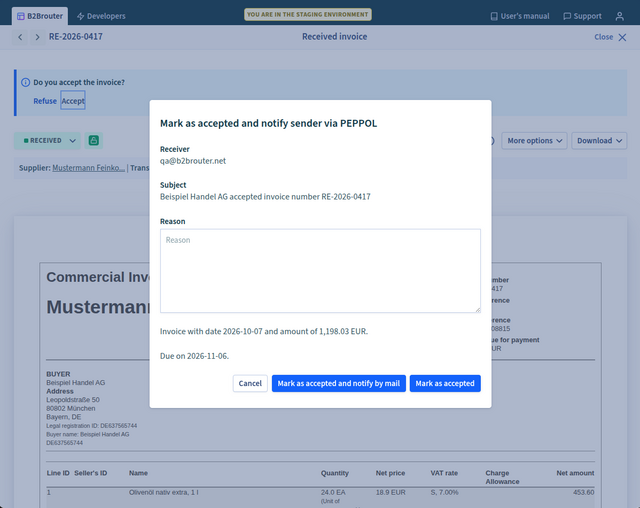This screenshot has height=508, width=640.
Task: Click the 'Leopoldstraße 50' address line
Action: tap(73, 400)
